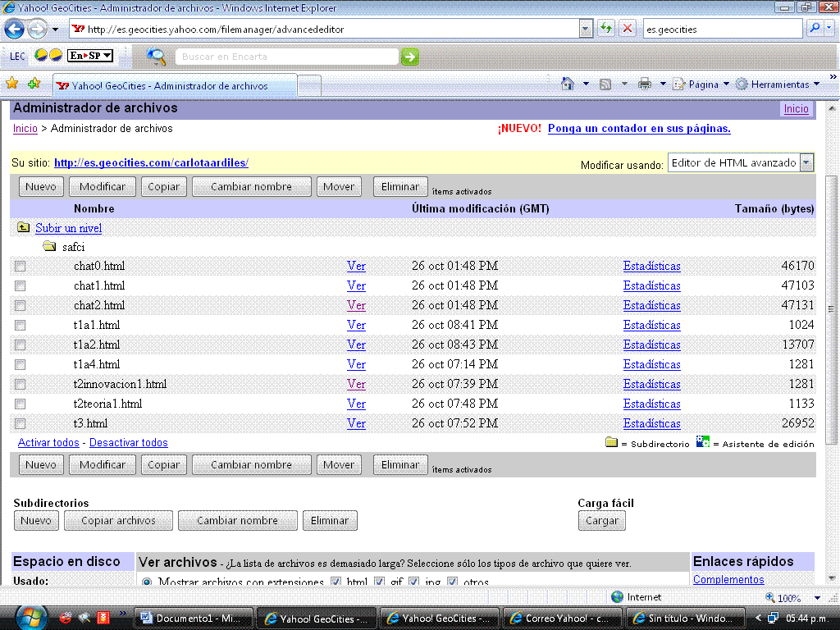Tick the checkbox for chat0.html
The height and width of the screenshot is (630, 840).
click(x=20, y=267)
